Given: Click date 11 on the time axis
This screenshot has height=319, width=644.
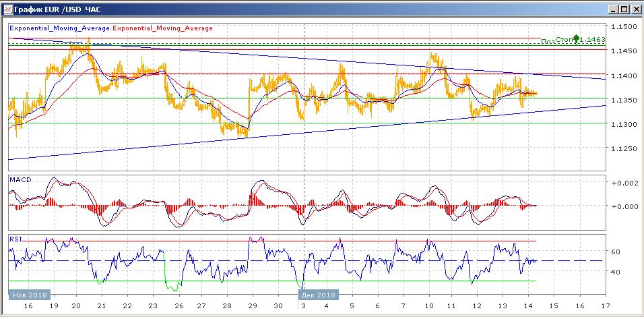Looking at the screenshot, I should tap(451, 306).
